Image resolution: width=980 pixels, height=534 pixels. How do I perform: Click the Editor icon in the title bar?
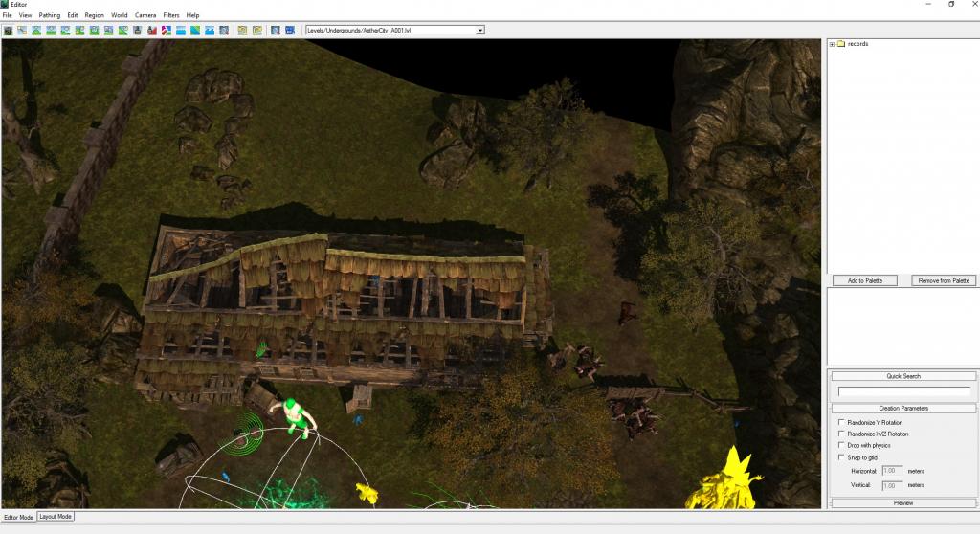(x=5, y=4)
